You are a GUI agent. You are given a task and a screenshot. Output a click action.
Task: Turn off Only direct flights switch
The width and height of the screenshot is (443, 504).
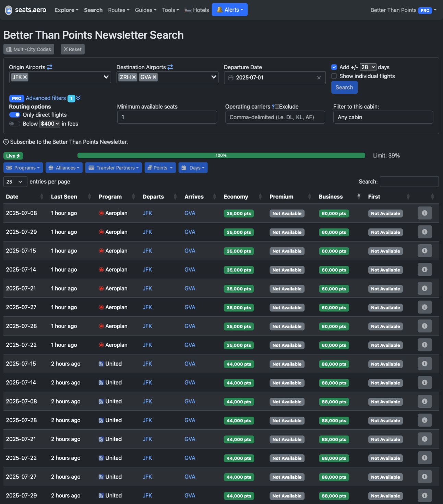click(15, 115)
